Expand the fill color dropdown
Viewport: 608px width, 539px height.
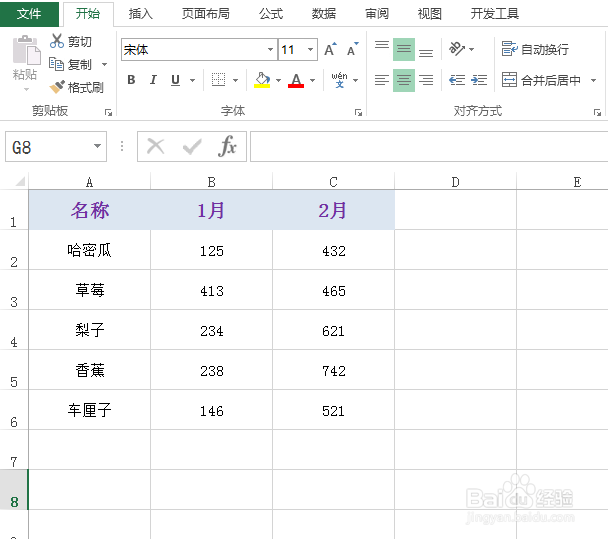tap(278, 80)
